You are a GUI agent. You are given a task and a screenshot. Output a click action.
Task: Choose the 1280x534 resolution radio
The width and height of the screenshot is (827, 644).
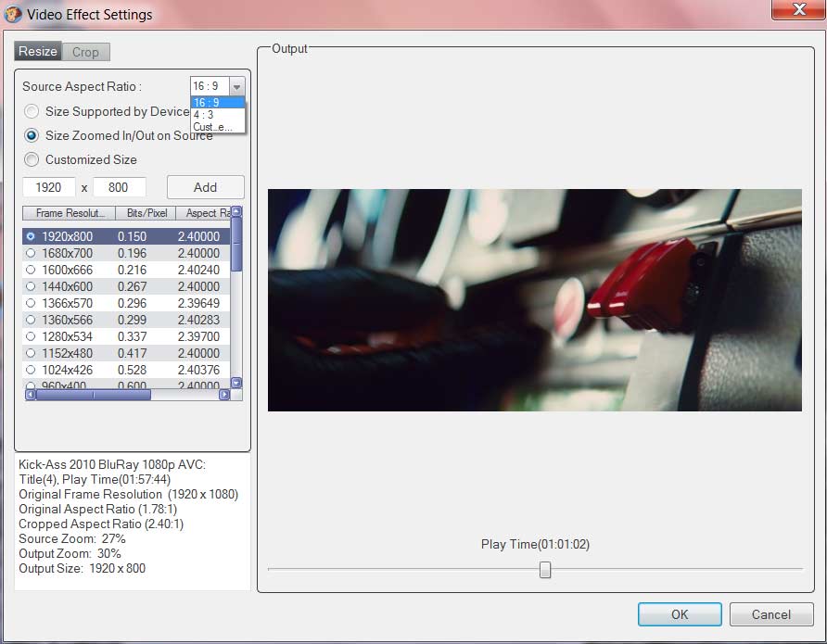31,336
